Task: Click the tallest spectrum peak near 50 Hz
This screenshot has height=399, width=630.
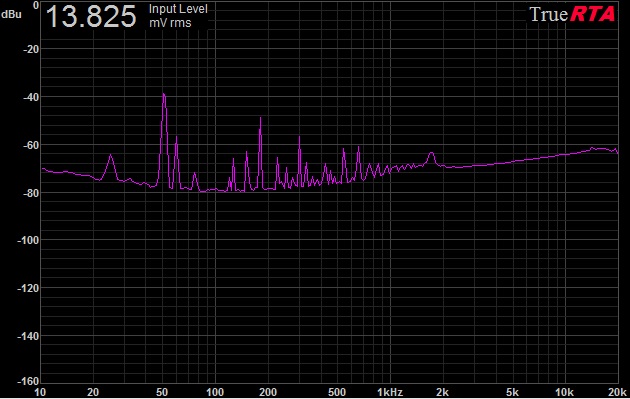Action: pyautogui.click(x=164, y=94)
